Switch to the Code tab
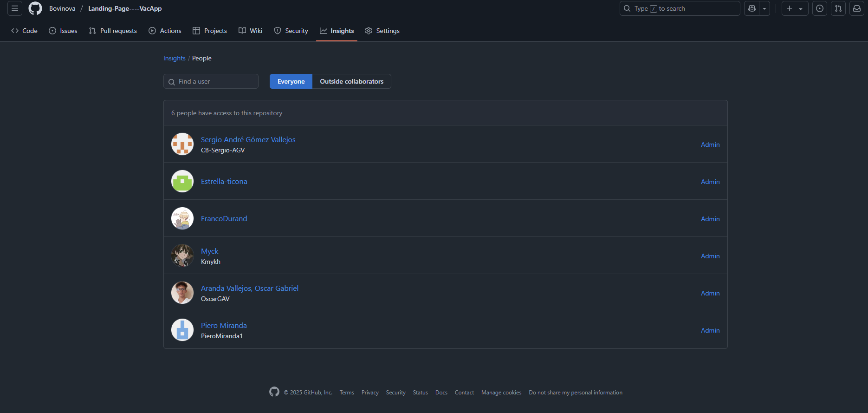 click(24, 31)
